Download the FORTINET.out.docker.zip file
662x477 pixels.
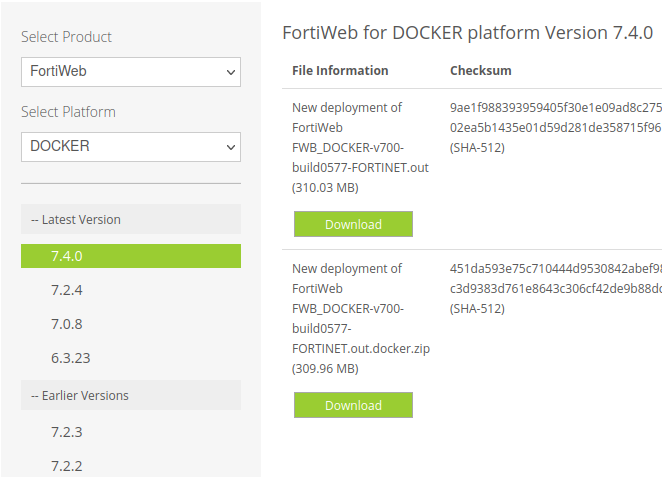(x=353, y=405)
